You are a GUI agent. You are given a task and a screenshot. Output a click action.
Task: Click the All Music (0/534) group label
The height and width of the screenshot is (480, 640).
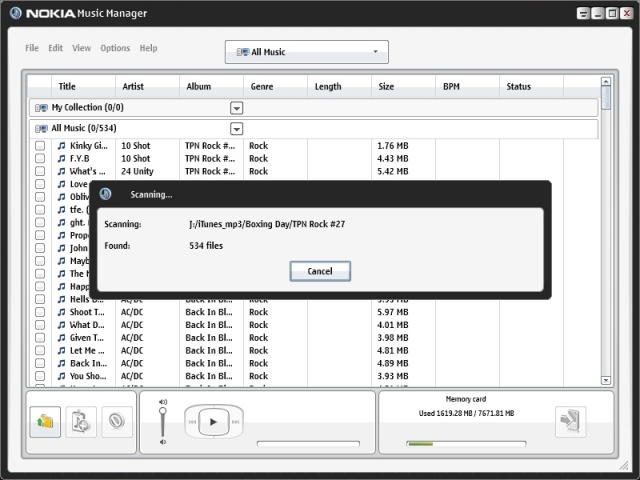point(84,129)
